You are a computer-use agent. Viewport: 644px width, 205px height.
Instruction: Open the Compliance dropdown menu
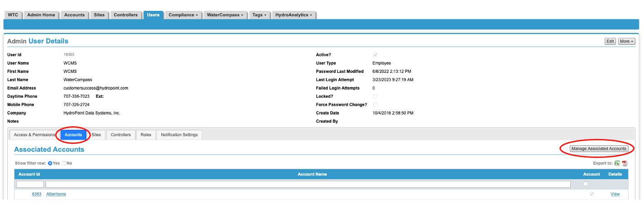point(183,15)
